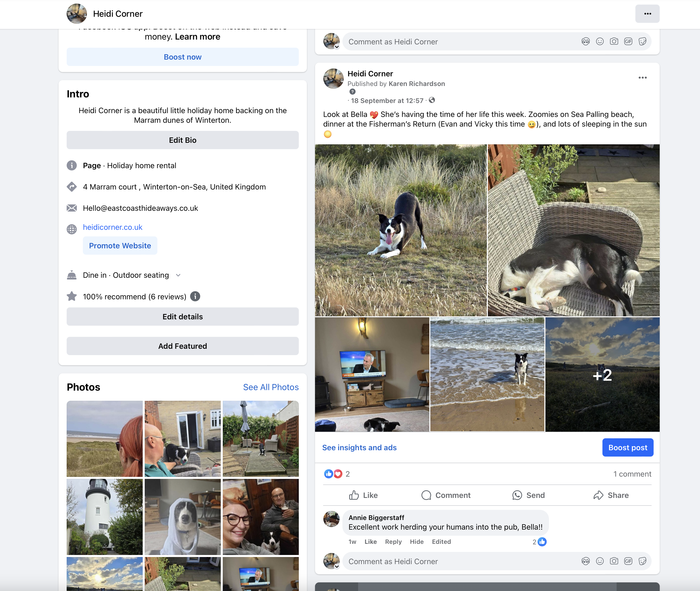Click Hide under Annie's comment
This screenshot has width=700, height=591.
coord(416,542)
